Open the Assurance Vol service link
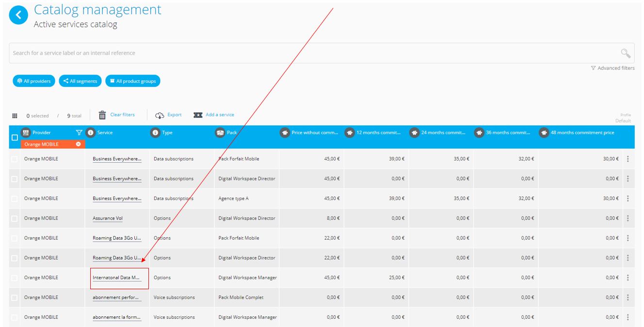The width and height of the screenshot is (644, 327). click(108, 218)
